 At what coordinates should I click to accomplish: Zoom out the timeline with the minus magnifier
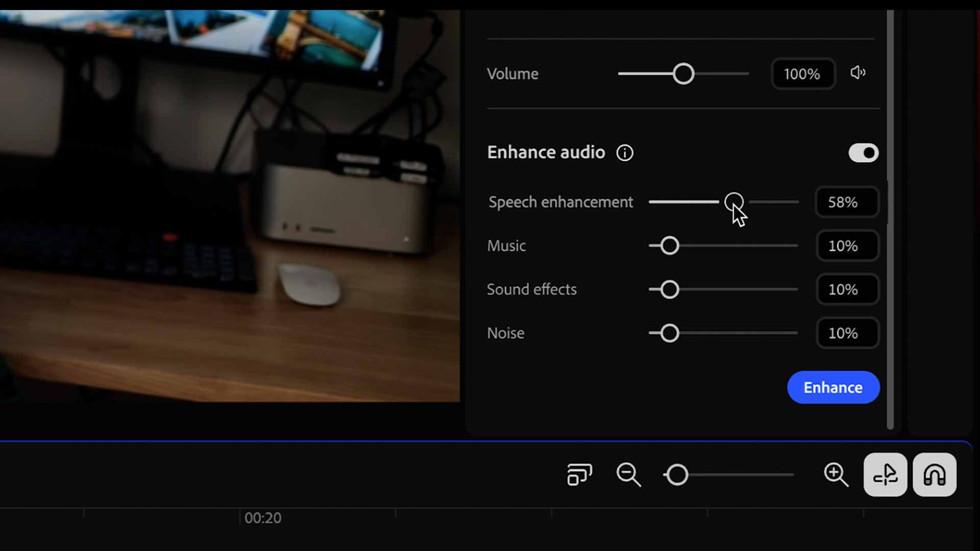[x=628, y=474]
